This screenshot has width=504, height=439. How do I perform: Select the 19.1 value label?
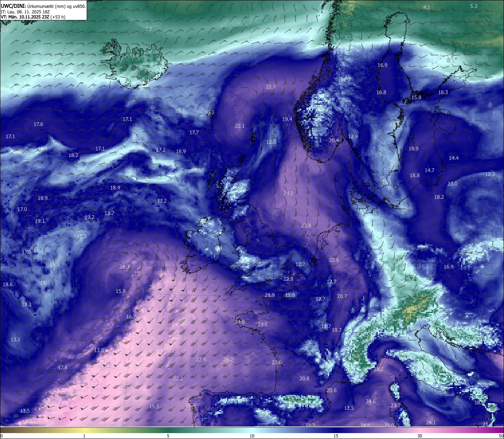click(x=40, y=221)
